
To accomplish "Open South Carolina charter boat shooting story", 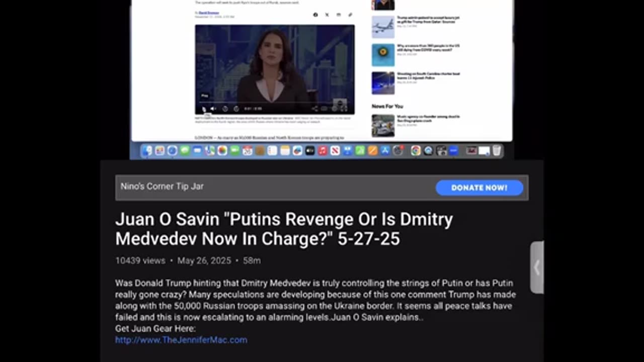I will 428,76.
